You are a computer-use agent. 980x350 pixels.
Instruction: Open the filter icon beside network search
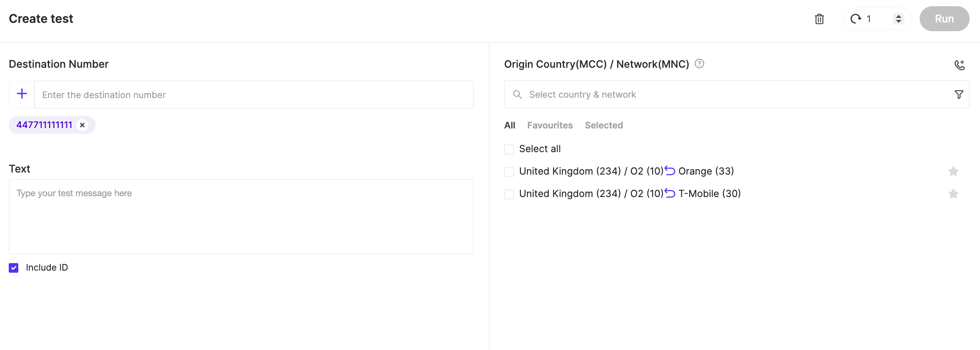click(959, 95)
